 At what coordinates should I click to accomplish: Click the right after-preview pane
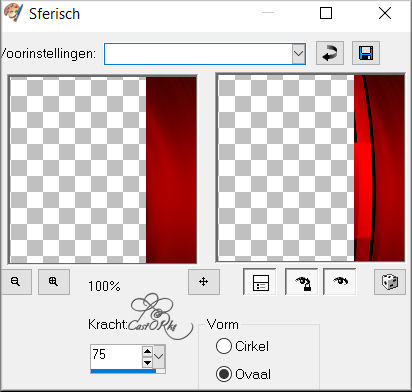pyautogui.click(x=311, y=168)
